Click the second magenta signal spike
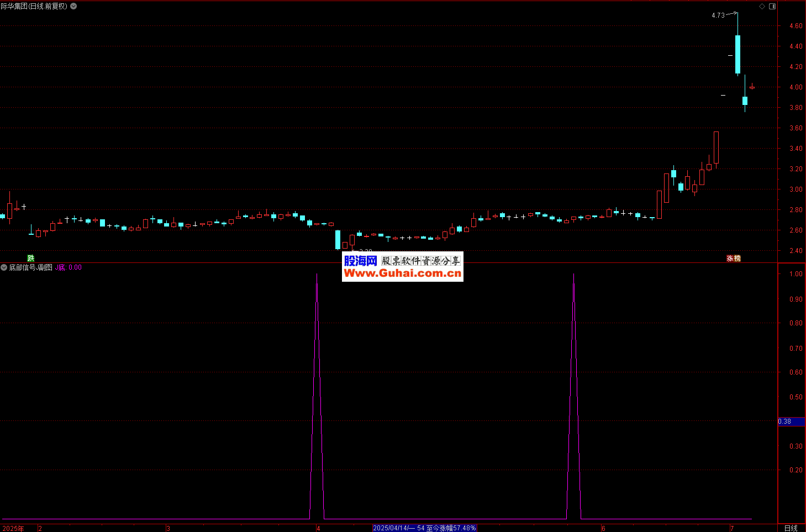 [573, 397]
